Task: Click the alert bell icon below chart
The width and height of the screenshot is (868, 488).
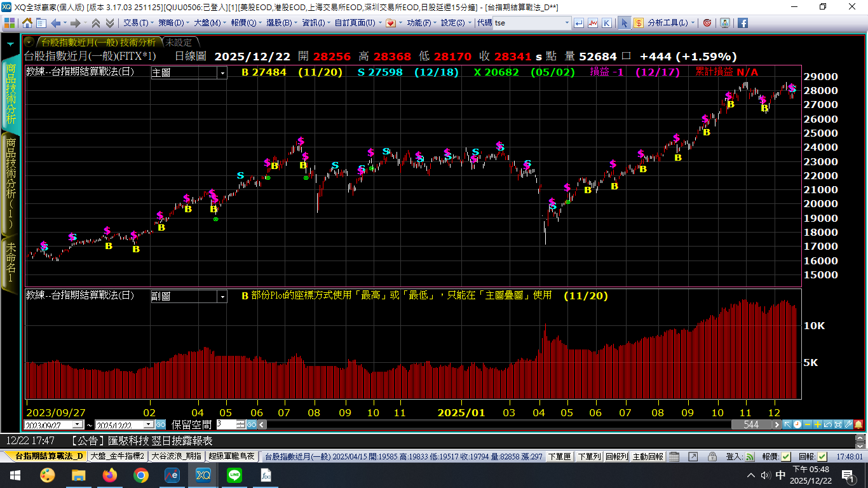Action: (858, 424)
